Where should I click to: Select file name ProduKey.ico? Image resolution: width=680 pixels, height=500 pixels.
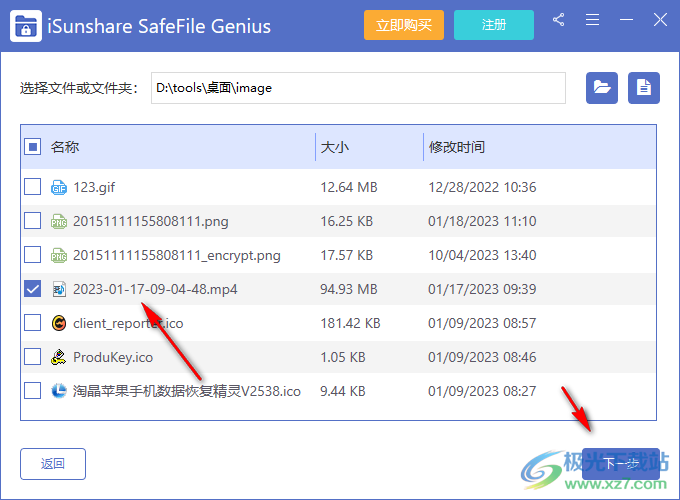113,357
